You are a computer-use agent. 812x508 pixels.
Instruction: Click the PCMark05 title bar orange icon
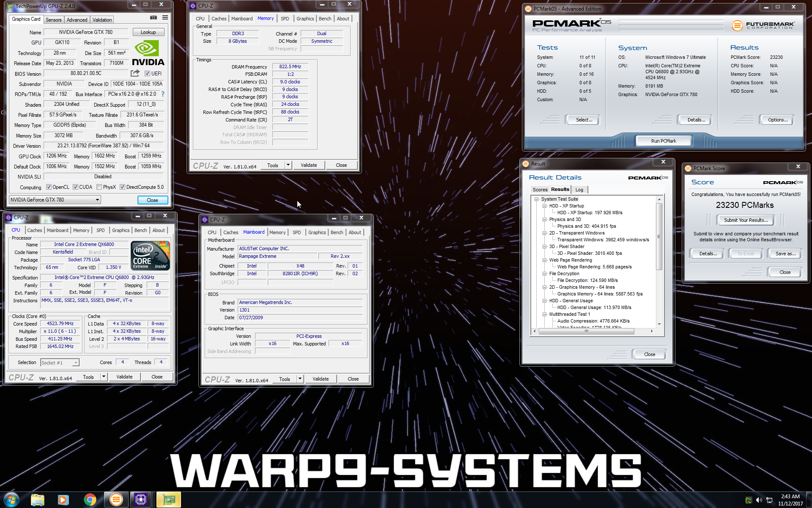point(528,8)
